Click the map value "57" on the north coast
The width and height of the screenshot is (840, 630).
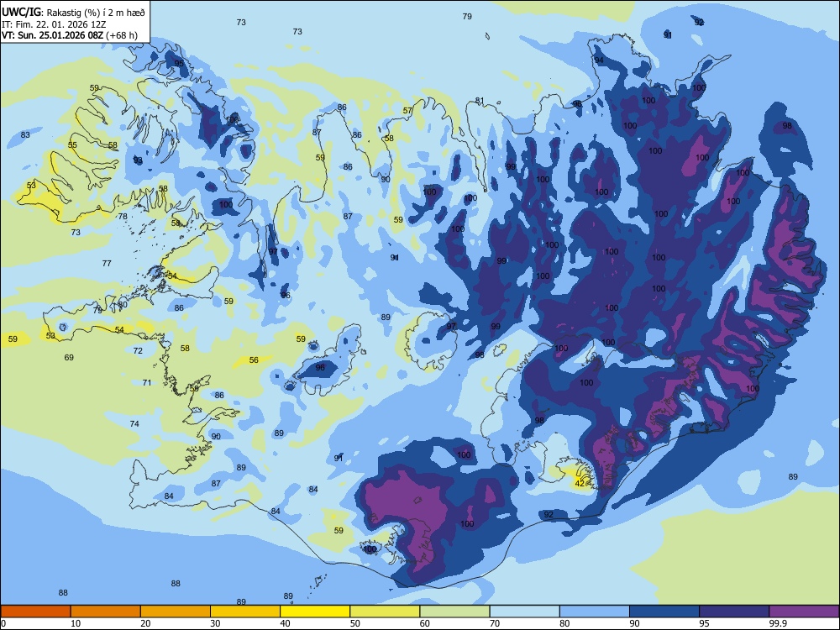[x=407, y=111]
